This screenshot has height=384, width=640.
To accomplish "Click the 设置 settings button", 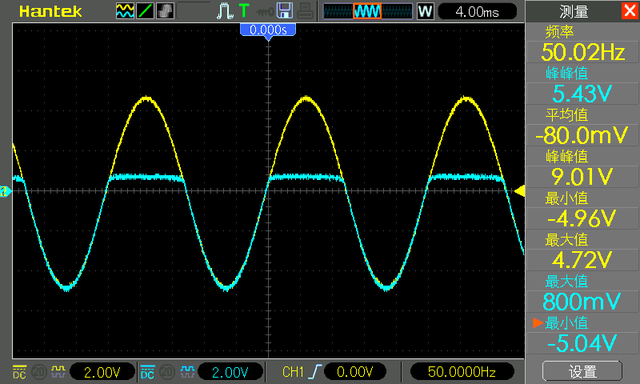I will tap(582, 372).
